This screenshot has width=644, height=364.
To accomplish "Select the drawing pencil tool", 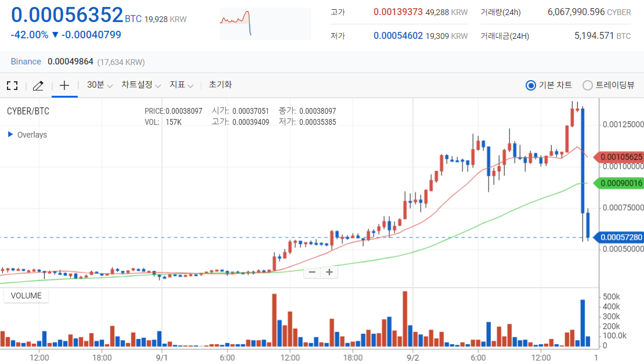I will coord(38,85).
